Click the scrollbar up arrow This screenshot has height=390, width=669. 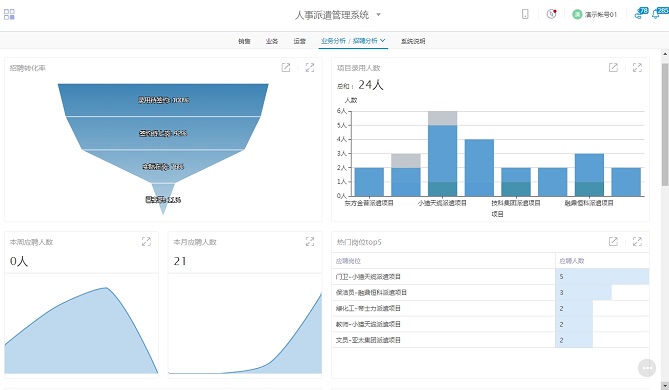[x=665, y=54]
